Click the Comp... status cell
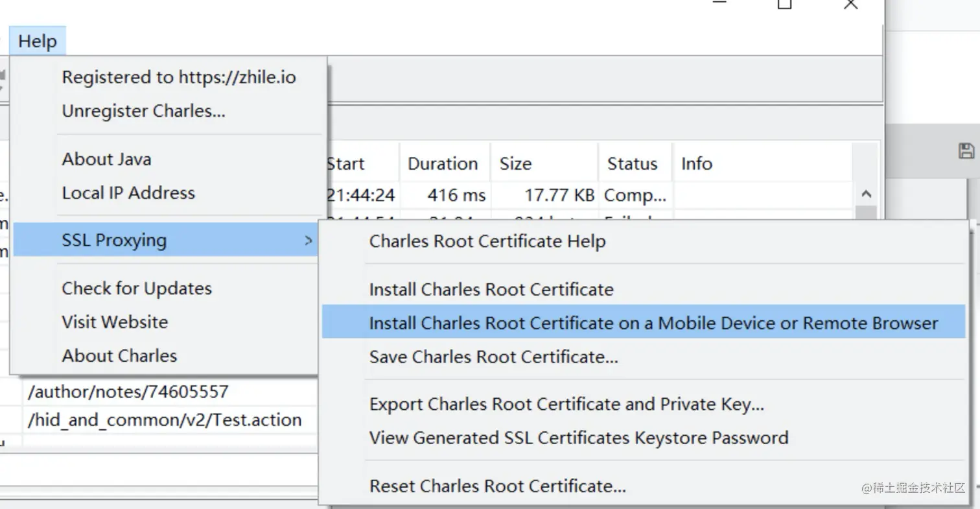The image size is (980, 509). coord(635,195)
